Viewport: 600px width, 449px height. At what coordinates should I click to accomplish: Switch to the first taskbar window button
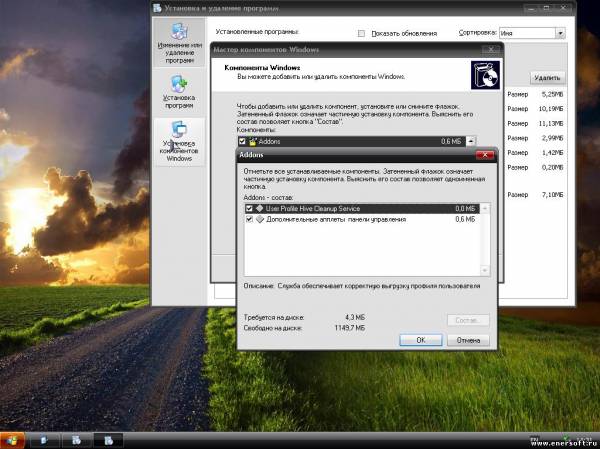[x=45, y=441]
